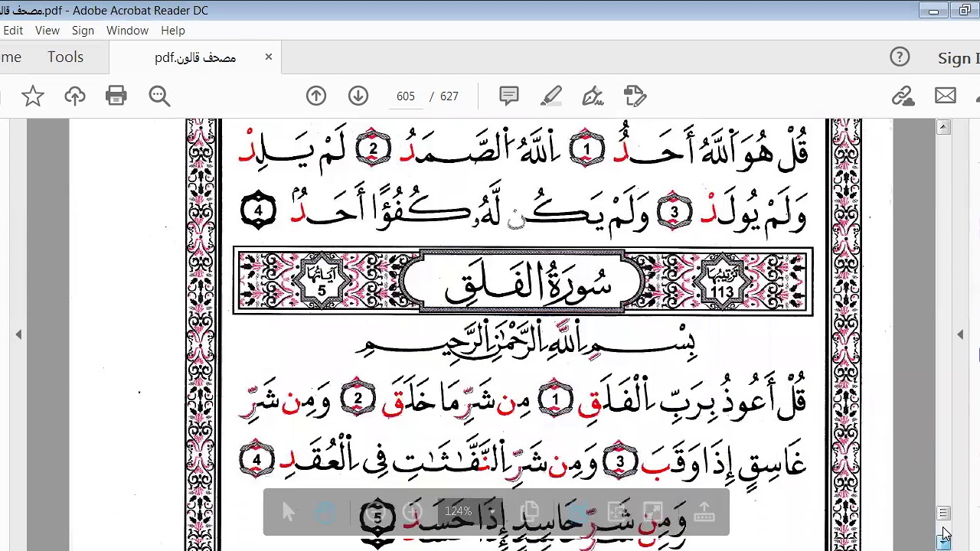Go to the next page
Viewport: 980px width, 551px height.
(x=358, y=96)
